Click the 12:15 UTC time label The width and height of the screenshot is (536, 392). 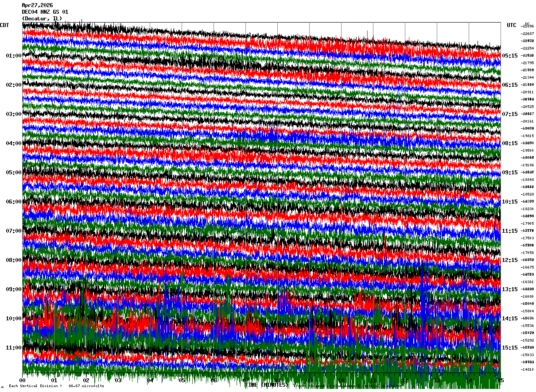510,260
